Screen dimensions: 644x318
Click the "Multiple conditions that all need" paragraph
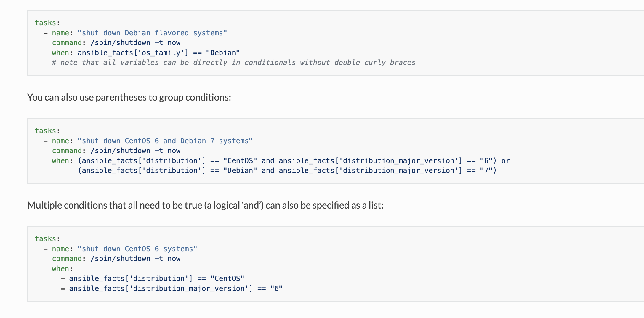tap(205, 205)
